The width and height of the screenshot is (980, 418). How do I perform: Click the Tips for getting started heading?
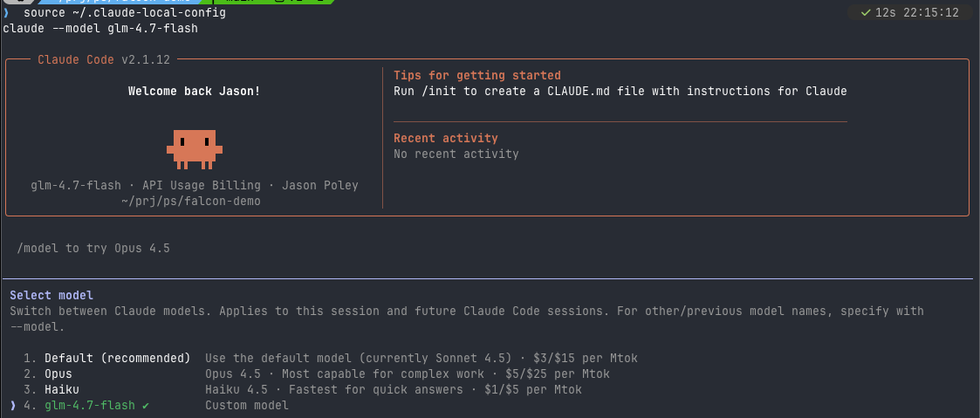click(476, 76)
